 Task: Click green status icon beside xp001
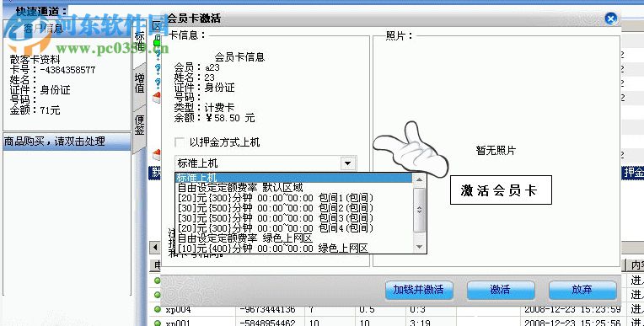[158, 323]
